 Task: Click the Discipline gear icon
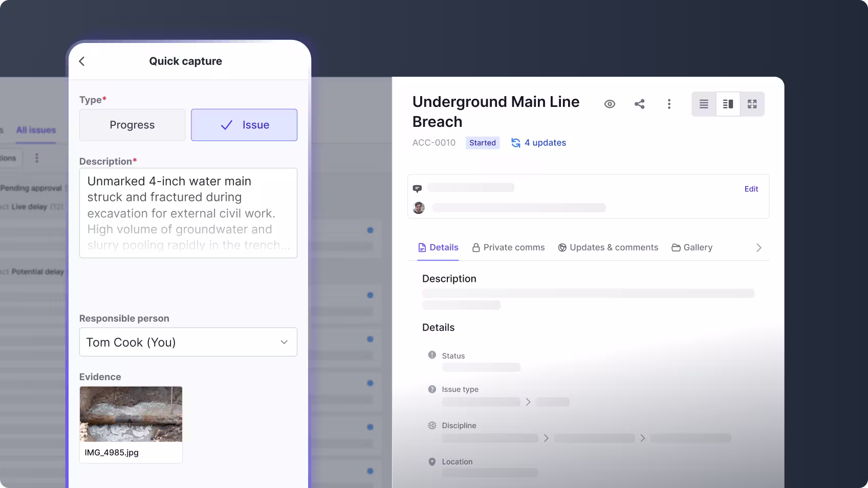(432, 426)
